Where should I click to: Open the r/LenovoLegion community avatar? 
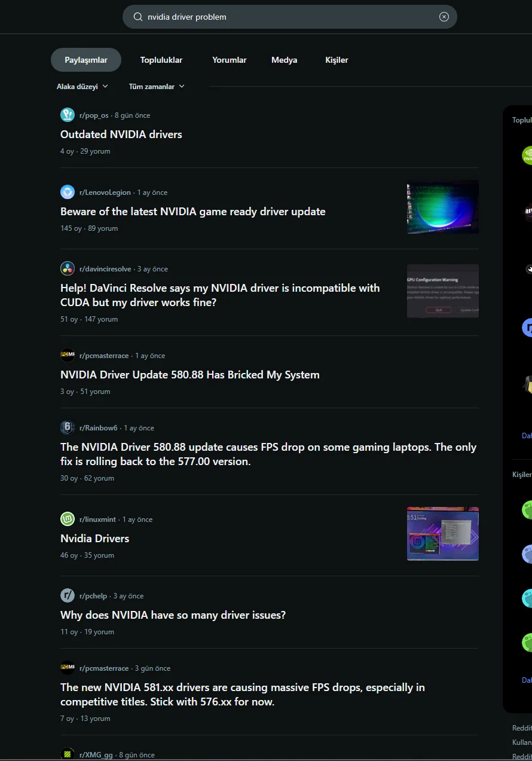tap(68, 192)
